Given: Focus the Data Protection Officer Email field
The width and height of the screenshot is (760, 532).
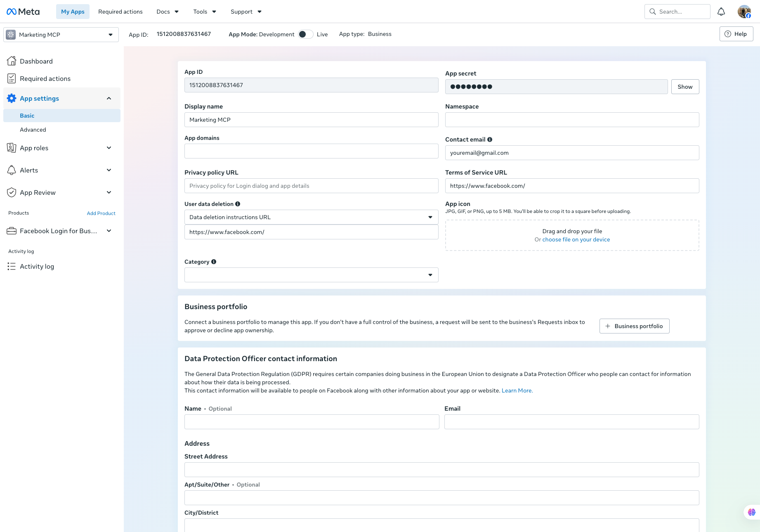Looking at the screenshot, I should [x=572, y=422].
